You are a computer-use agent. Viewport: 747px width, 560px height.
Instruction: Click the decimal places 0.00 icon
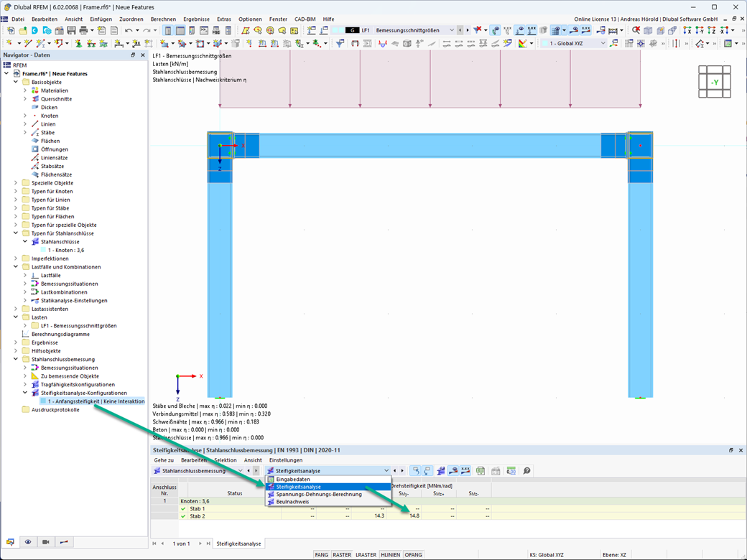(511, 470)
